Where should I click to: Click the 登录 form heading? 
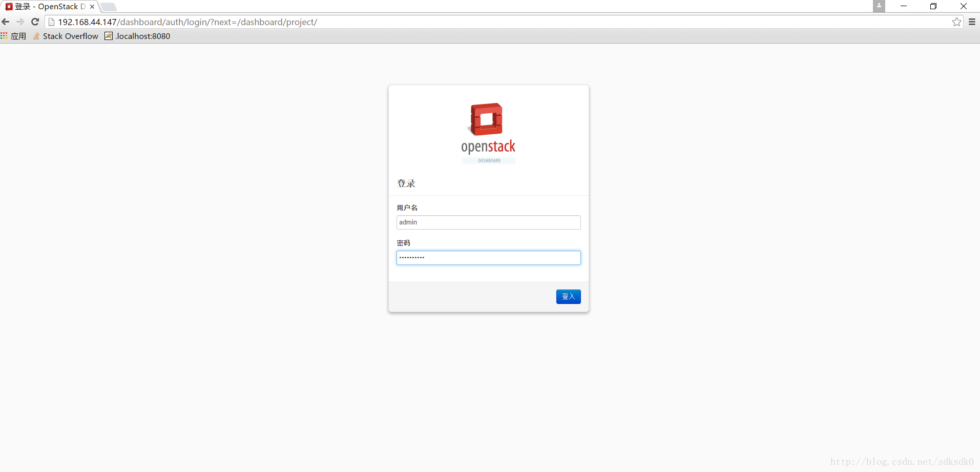(406, 183)
